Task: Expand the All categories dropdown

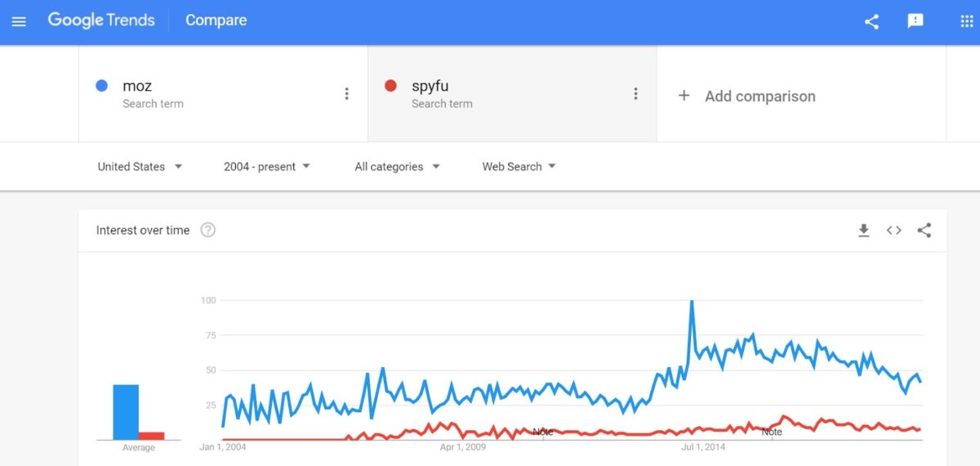Action: (397, 167)
